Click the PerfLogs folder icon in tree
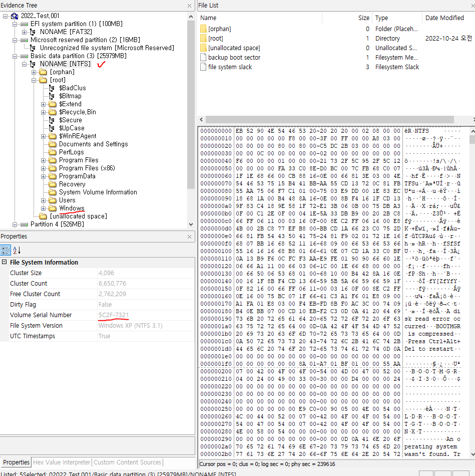Screen dimensions: 475x476 [53, 152]
